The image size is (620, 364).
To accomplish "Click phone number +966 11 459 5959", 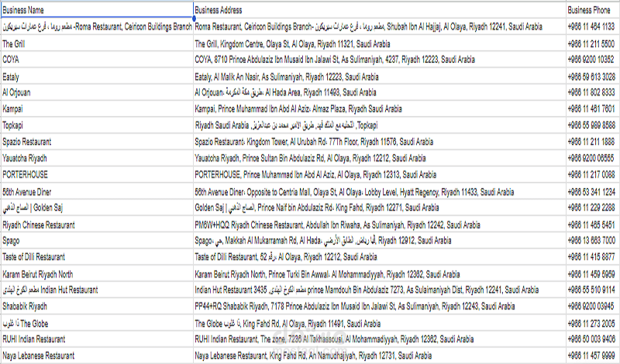I will pyautogui.click(x=593, y=274).
